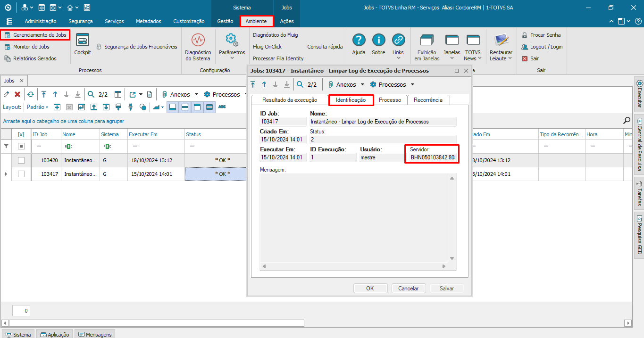Click the red delete X in Jobs toolbar

tap(17, 94)
